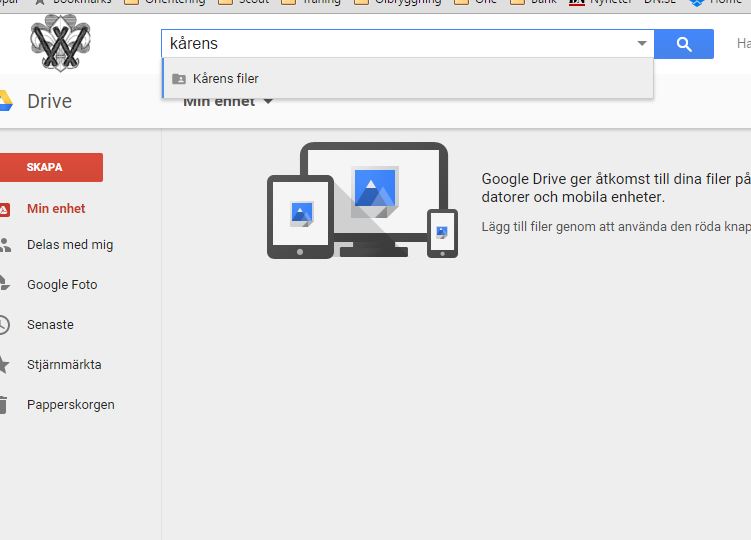
Task: Click the 'Drive' title text
Action: click(49, 101)
